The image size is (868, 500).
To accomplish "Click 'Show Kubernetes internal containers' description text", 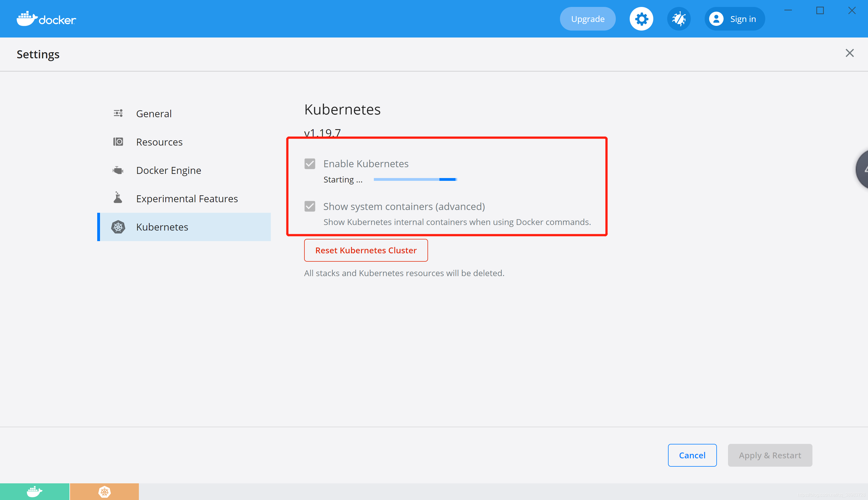I will pyautogui.click(x=457, y=222).
